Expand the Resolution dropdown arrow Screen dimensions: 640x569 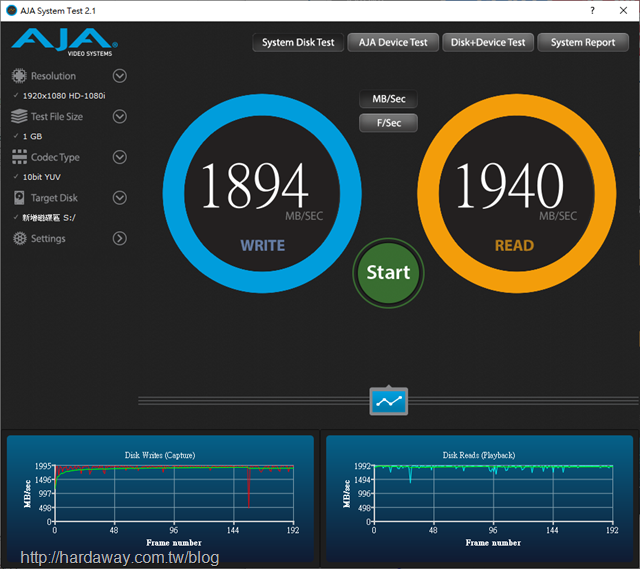point(120,76)
